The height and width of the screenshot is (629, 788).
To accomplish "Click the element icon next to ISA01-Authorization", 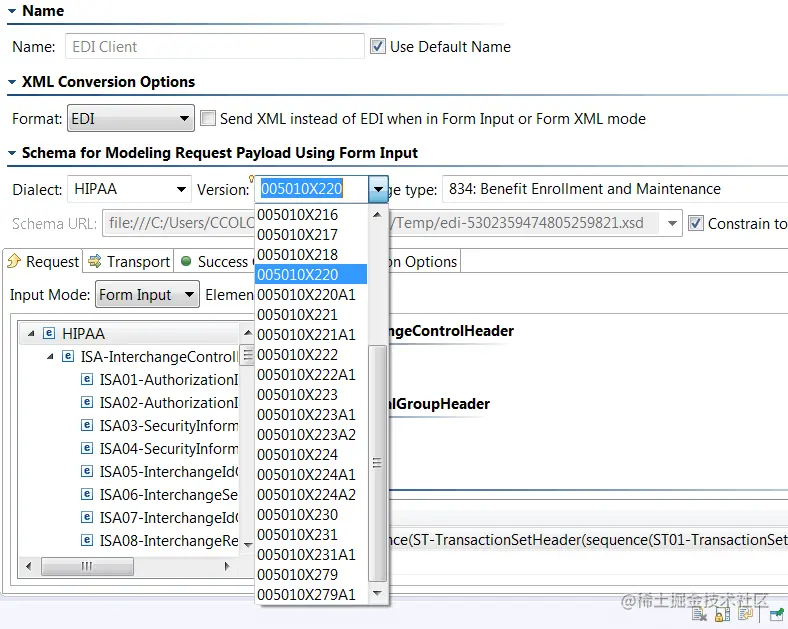I will pyautogui.click(x=87, y=379).
